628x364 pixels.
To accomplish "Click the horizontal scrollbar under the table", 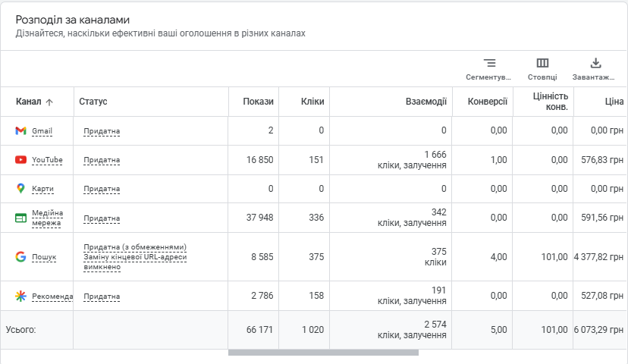I will 323,353.
